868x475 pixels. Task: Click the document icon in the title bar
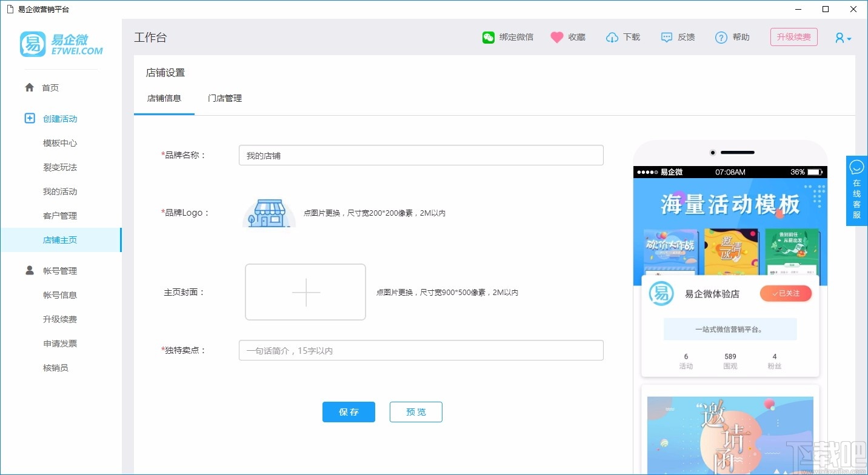click(x=10, y=9)
